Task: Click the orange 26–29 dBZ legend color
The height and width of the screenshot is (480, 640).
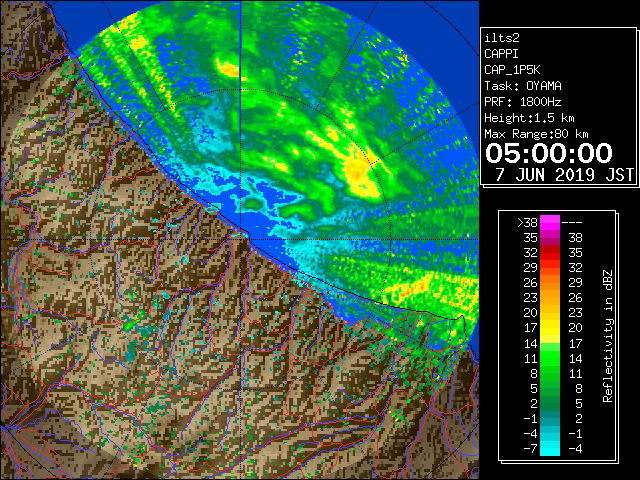Action: (550, 282)
